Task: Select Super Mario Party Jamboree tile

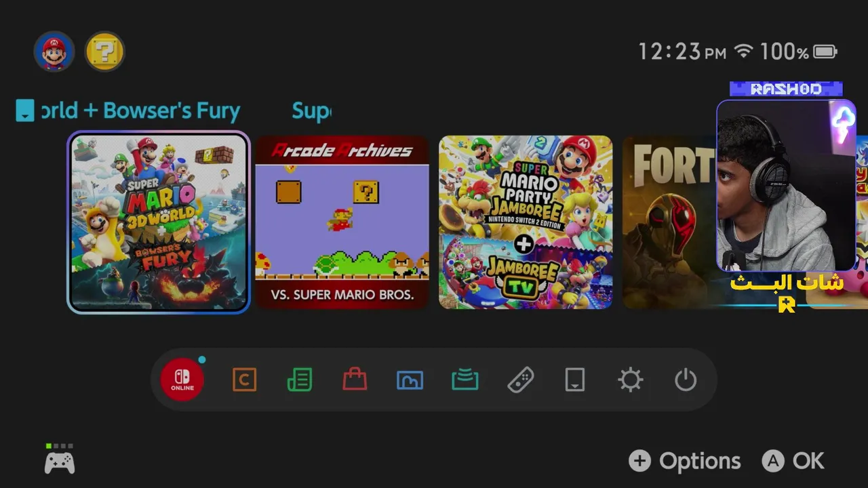Action: (526, 222)
